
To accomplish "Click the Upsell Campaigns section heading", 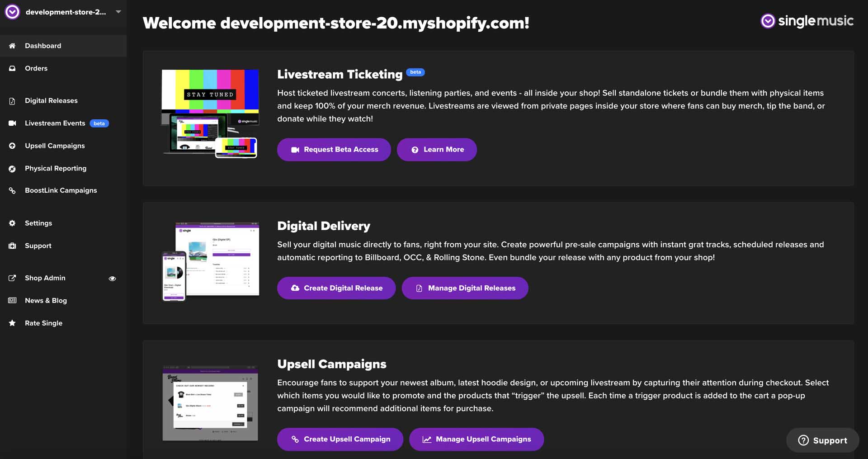I will [x=332, y=364].
